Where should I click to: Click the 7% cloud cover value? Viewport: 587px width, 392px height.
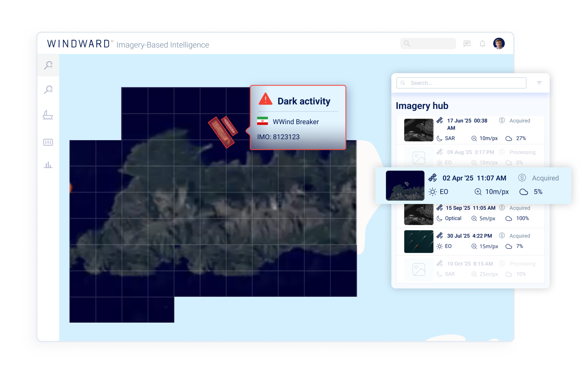[520, 246]
